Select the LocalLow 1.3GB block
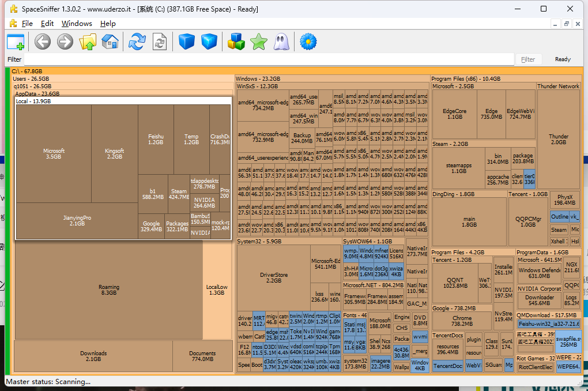Image resolution: width=588 pixels, height=391 pixels. click(x=217, y=290)
